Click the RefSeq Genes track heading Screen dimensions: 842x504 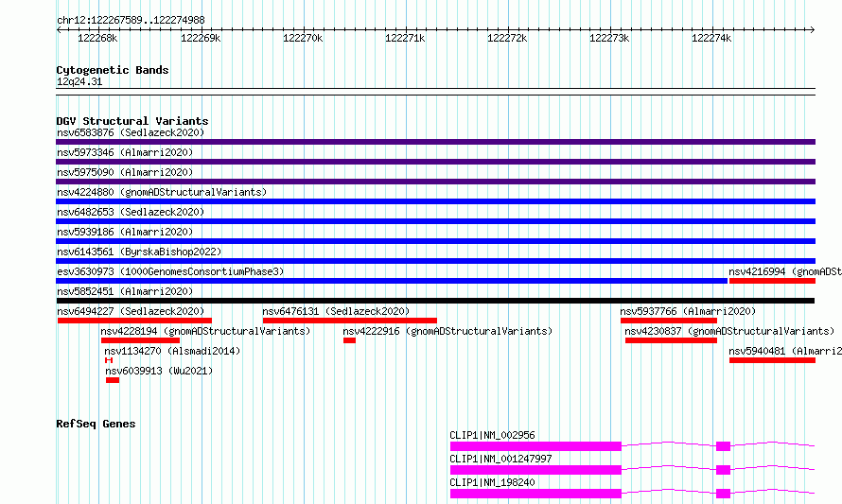coord(96,424)
